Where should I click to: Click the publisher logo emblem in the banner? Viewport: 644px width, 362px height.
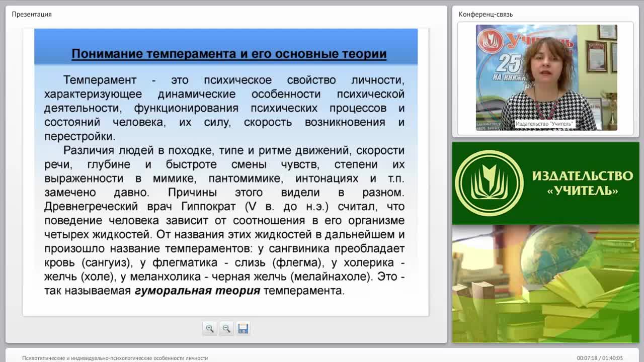pyautogui.click(x=489, y=183)
